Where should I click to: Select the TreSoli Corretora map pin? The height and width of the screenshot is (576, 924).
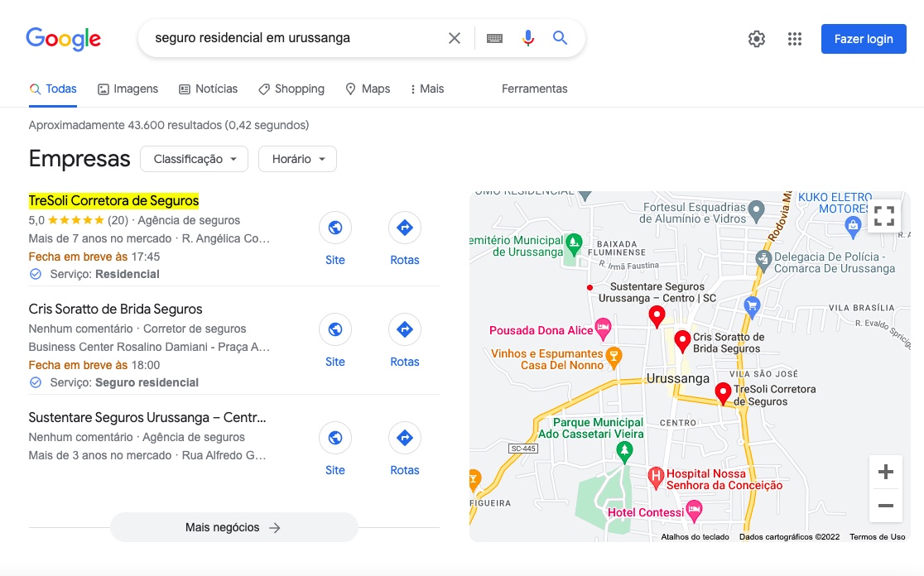pos(723,393)
